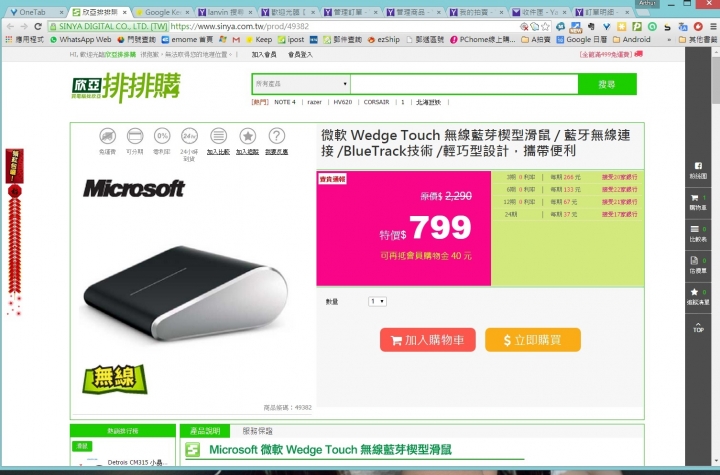Click the product search input field
This screenshot has width=720, height=475.
pos(464,84)
